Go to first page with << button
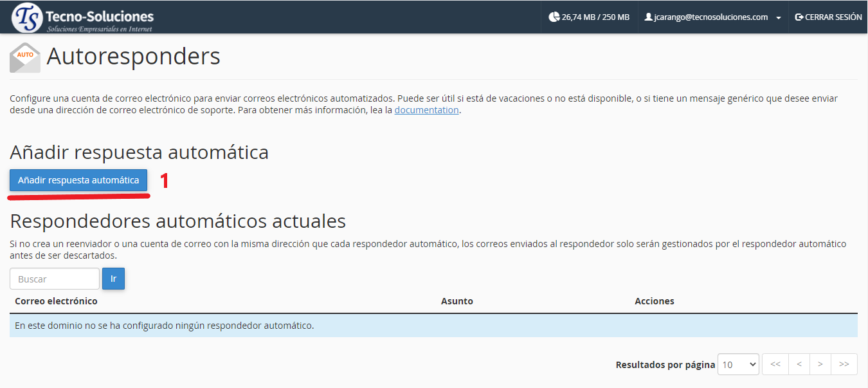 pos(775,364)
